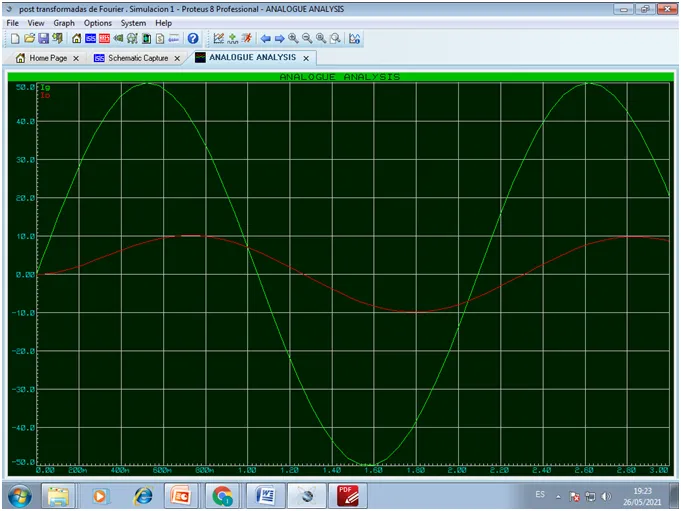Go to Home Page via the toolbar house icon
Viewport: 681px width, 511px height.
76,39
